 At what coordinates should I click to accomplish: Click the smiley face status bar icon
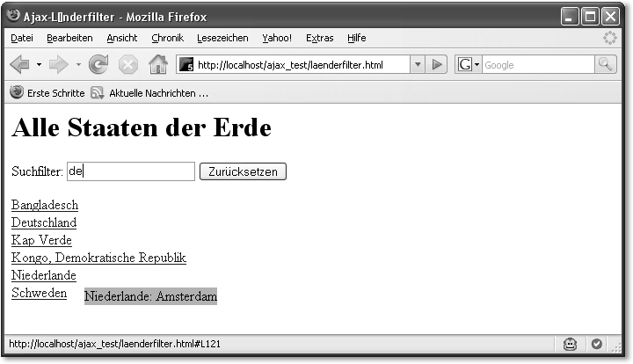click(571, 345)
